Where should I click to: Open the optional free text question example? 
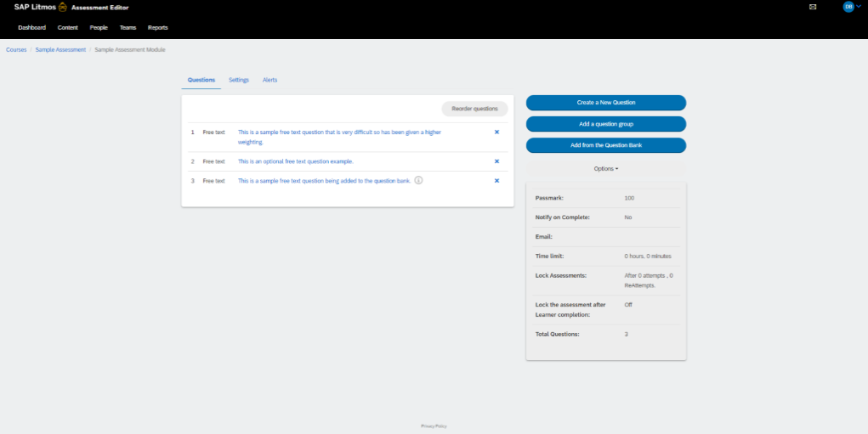click(296, 161)
